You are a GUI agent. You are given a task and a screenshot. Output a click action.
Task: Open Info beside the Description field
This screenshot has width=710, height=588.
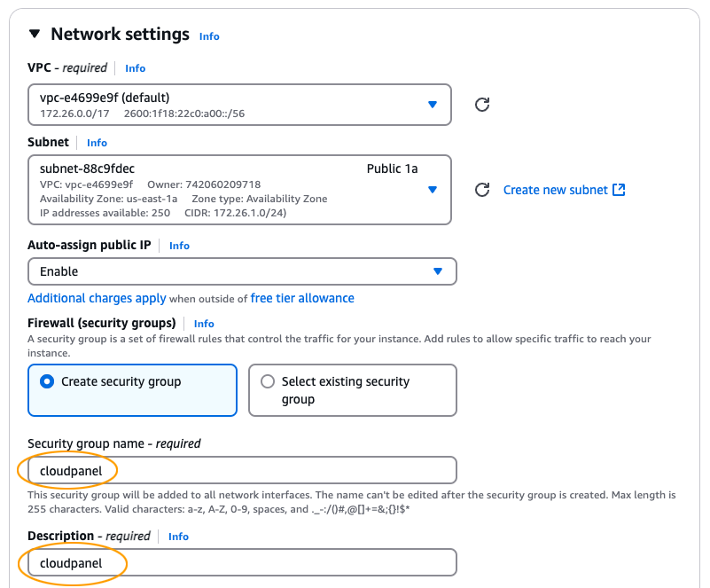(x=178, y=537)
